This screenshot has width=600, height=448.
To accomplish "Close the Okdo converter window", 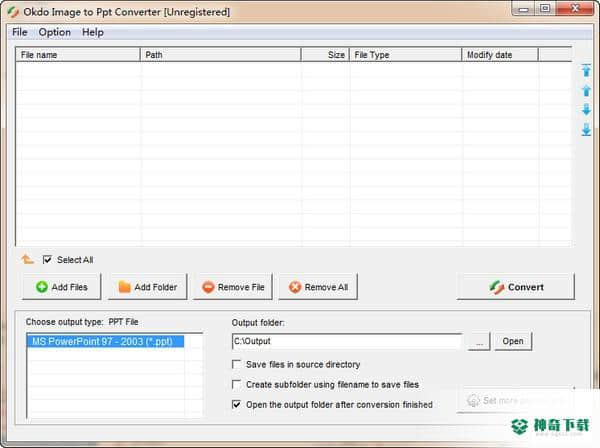I will tap(575, 9).
